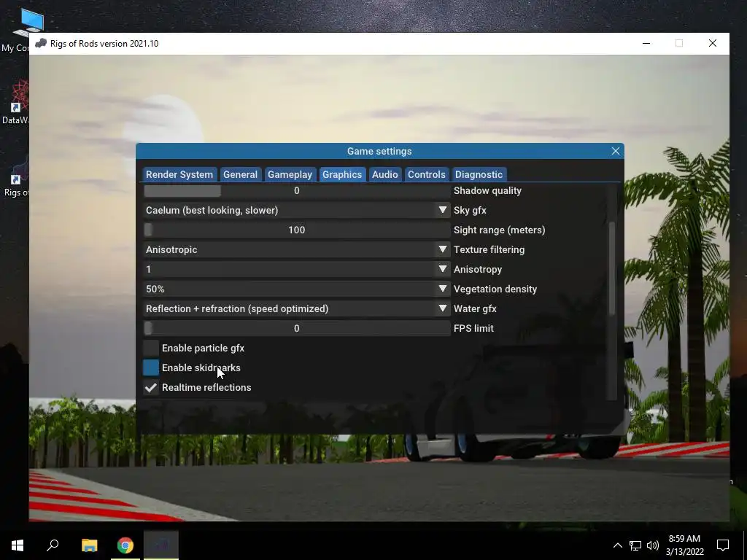Click the Sight range slider
Screen dimensions: 747x560
point(296,230)
